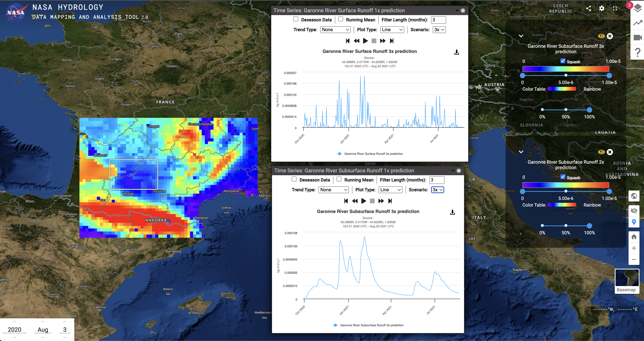The width and height of the screenshot is (644, 341).
Task: Enable Running Mean in Subsurface Runoff panel
Action: tap(339, 179)
